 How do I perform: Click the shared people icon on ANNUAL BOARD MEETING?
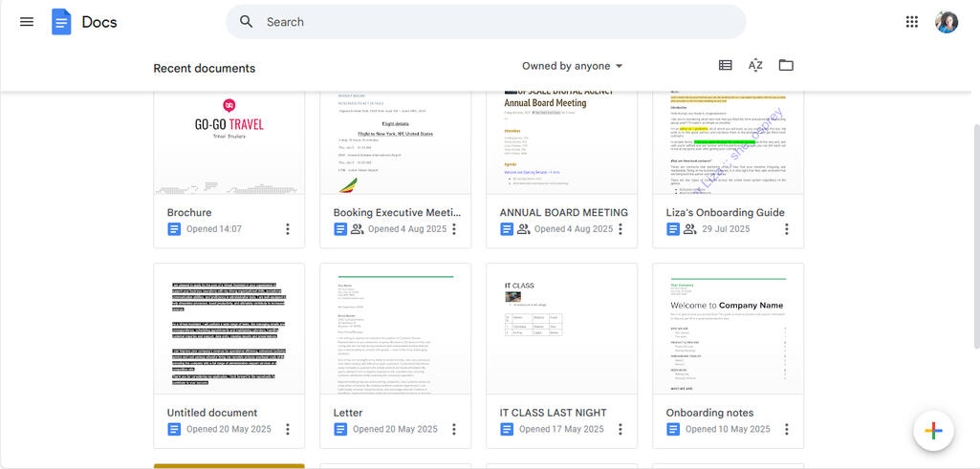523,229
